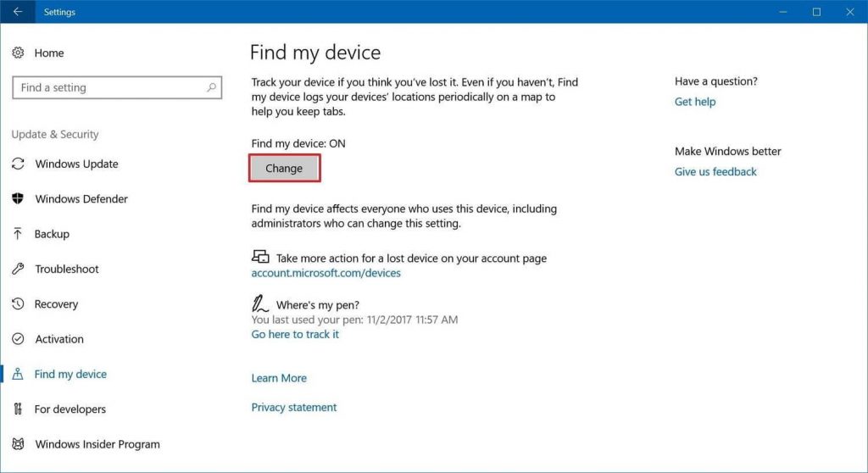Click the For developers tools icon
The image size is (868, 473).
18,409
